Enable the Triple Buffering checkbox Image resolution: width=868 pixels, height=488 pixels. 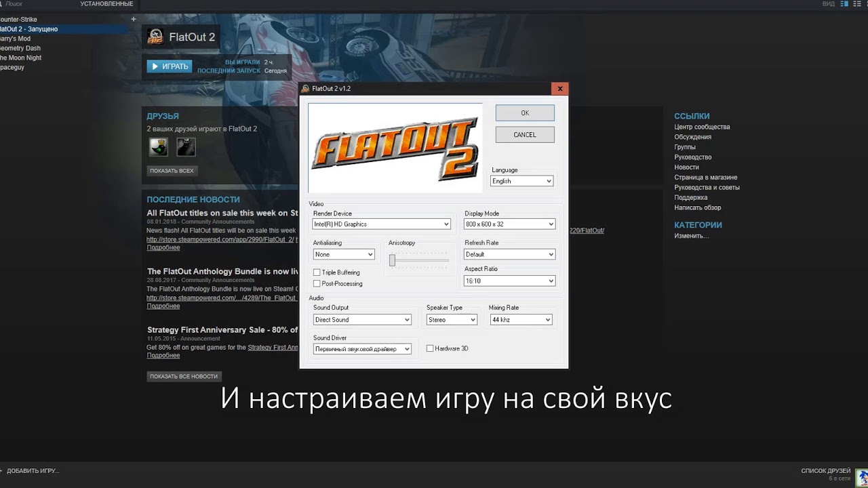[317, 272]
